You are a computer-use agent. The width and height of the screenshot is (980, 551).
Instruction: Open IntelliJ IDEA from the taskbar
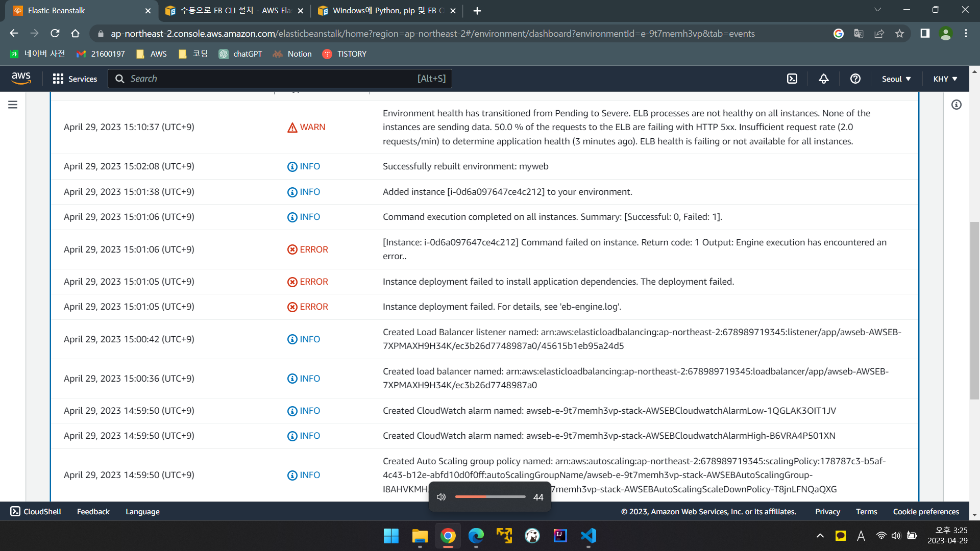click(x=560, y=536)
